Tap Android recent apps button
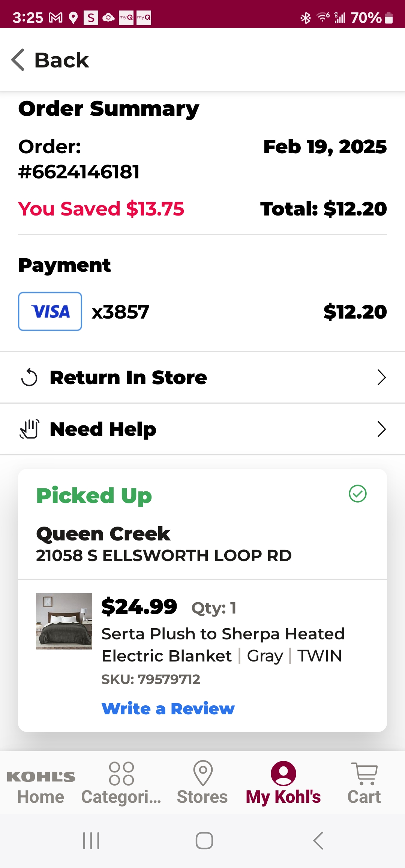Image resolution: width=405 pixels, height=868 pixels. click(x=91, y=841)
